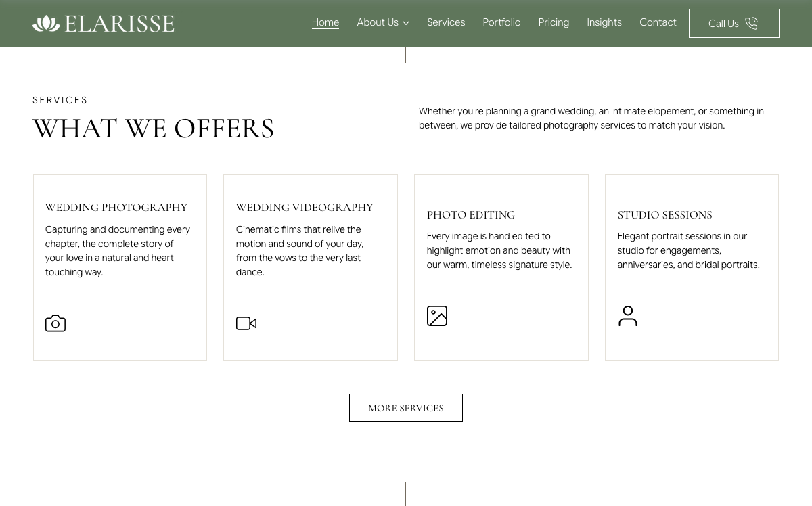This screenshot has width=812, height=506.
Task: Select the Wedding Videography card title
Action: pos(304,208)
